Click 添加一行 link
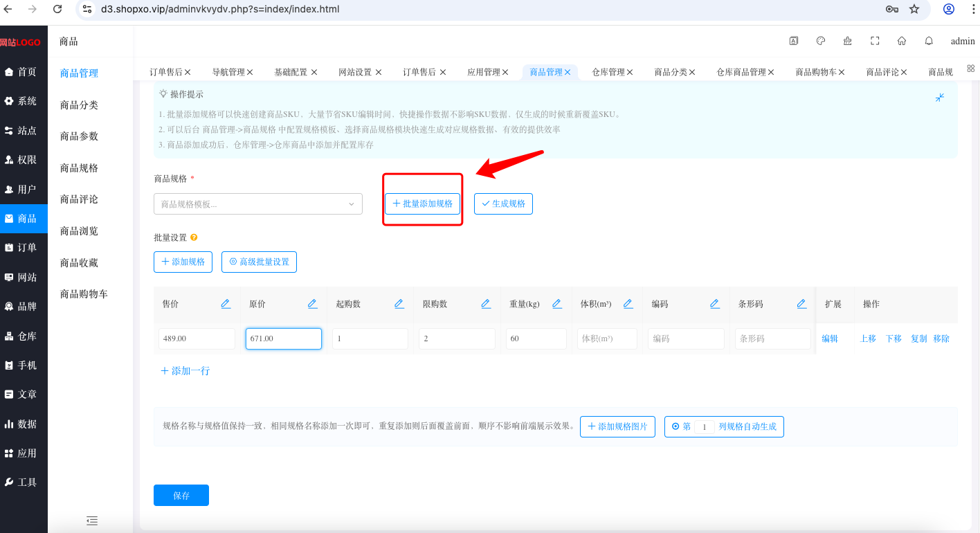The height and width of the screenshot is (533, 980). [x=185, y=371]
